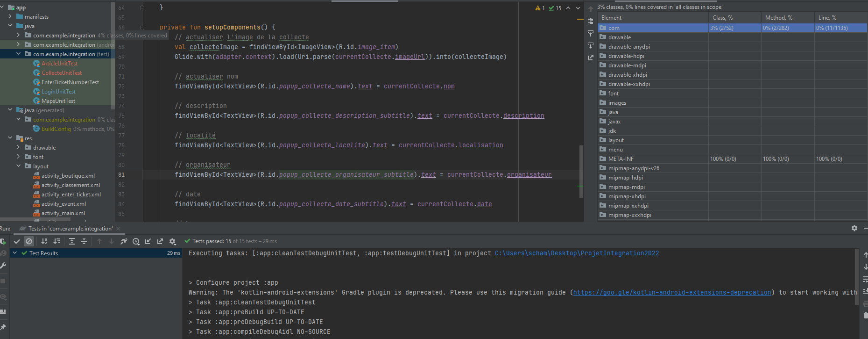Go to next failed test arrow
The height and width of the screenshot is (339, 868).
(112, 241)
